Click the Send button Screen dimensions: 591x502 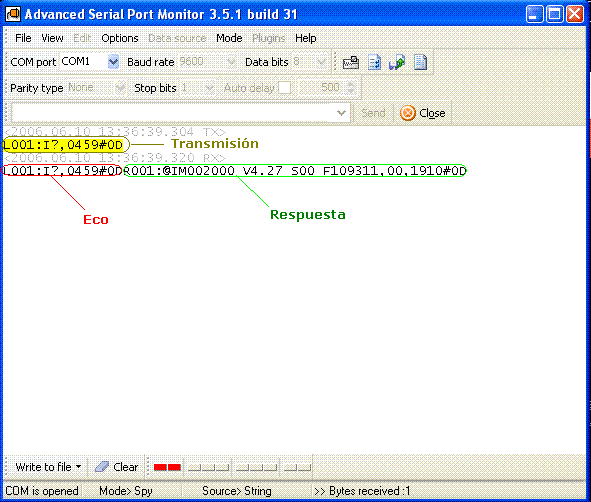373,113
